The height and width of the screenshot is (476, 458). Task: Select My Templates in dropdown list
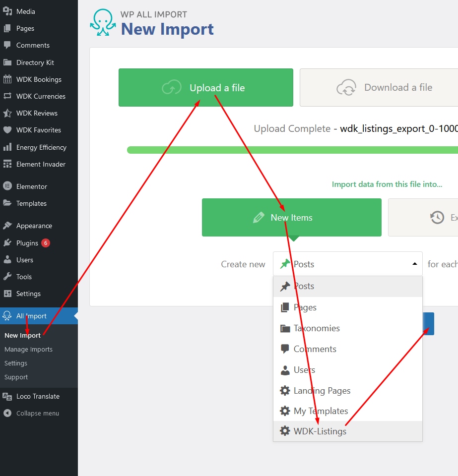coord(348,411)
